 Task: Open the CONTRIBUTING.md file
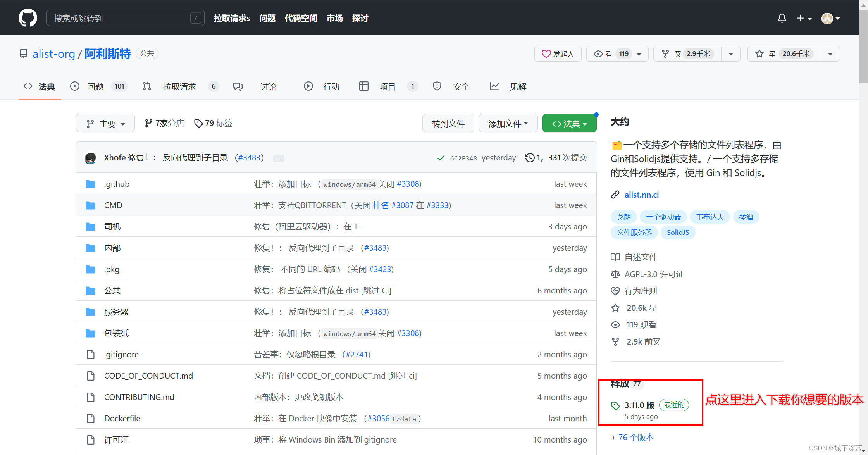pyautogui.click(x=139, y=397)
